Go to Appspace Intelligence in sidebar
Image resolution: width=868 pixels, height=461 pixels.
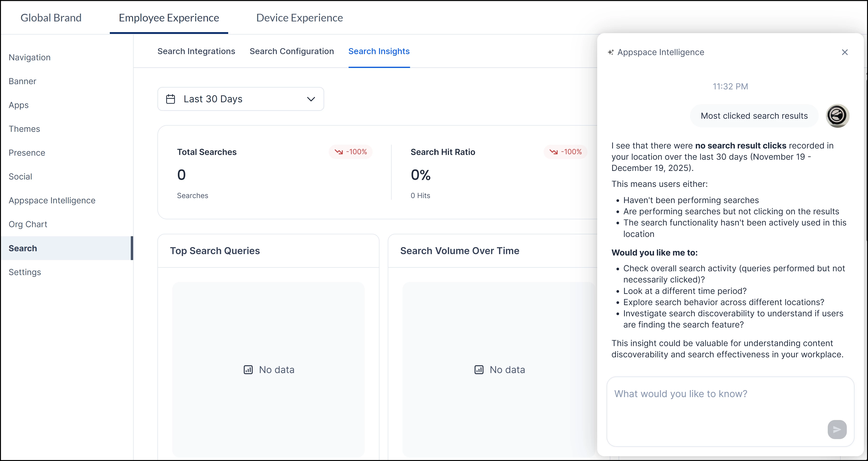[52, 200]
